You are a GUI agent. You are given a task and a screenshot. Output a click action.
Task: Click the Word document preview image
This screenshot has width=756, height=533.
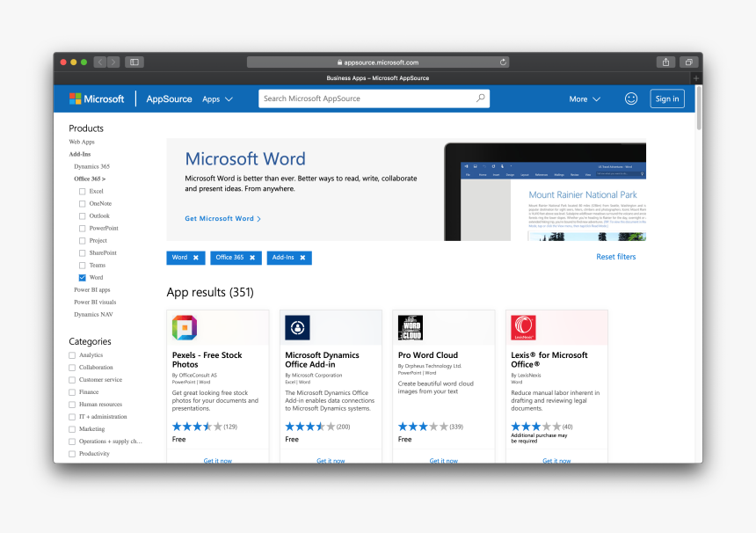coord(545,192)
